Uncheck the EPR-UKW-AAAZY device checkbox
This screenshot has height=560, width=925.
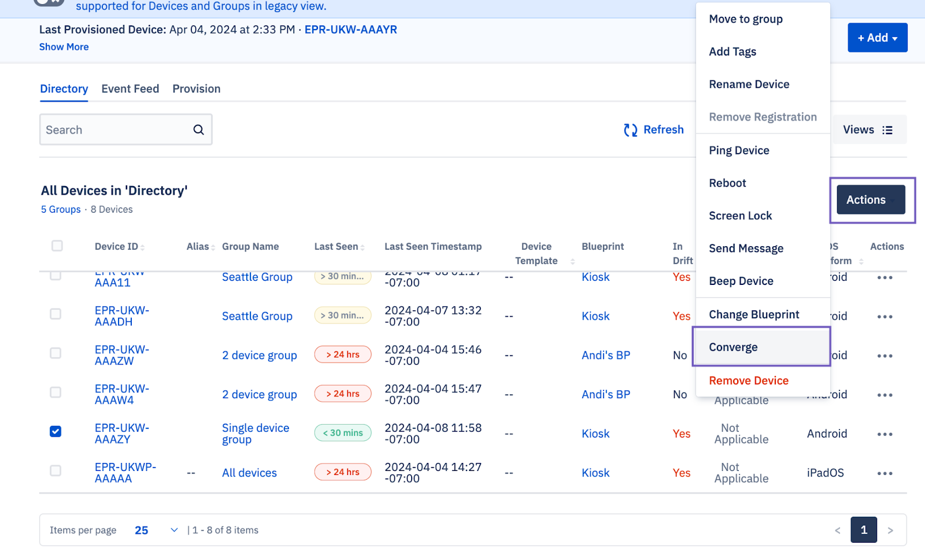click(55, 432)
